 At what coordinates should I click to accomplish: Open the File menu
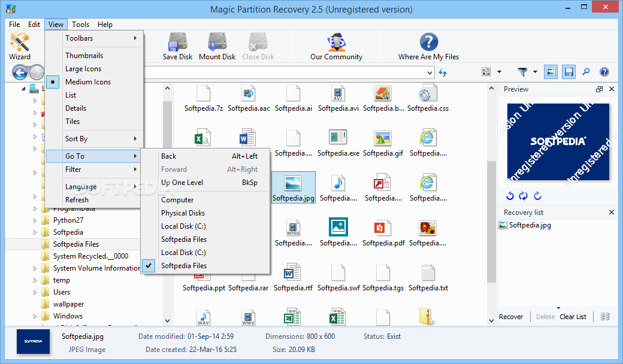(x=14, y=24)
